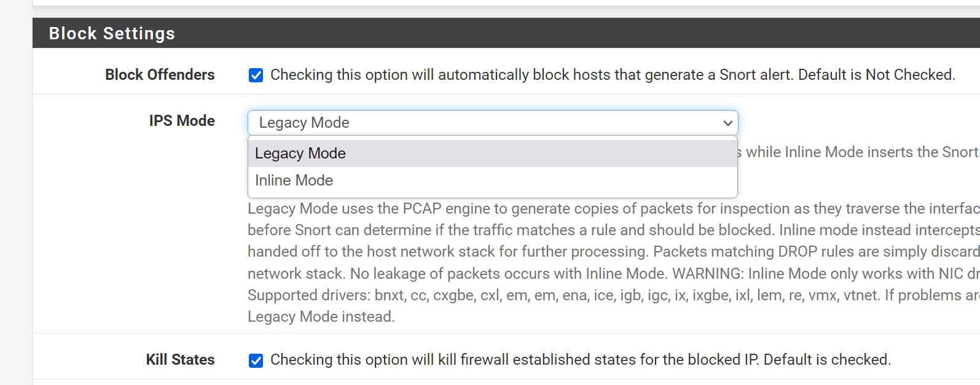This screenshot has width=980, height=385.
Task: Click the 'while Inline Mode inserts the Snort' text
Action: tap(861, 152)
